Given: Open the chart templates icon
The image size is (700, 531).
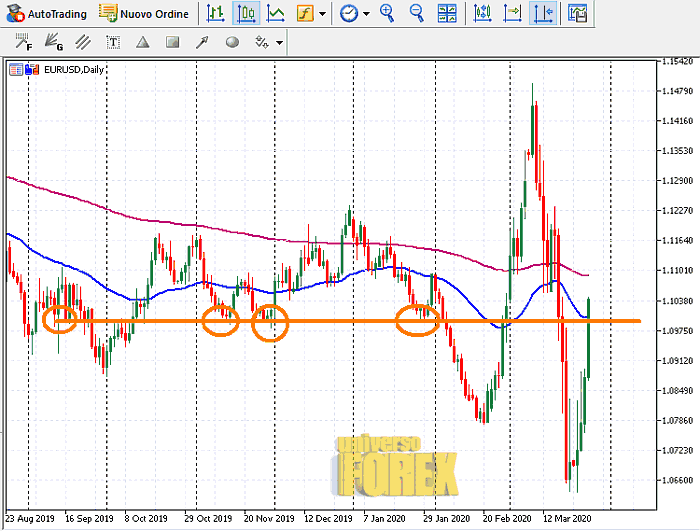Looking at the screenshot, I should tap(577, 14).
